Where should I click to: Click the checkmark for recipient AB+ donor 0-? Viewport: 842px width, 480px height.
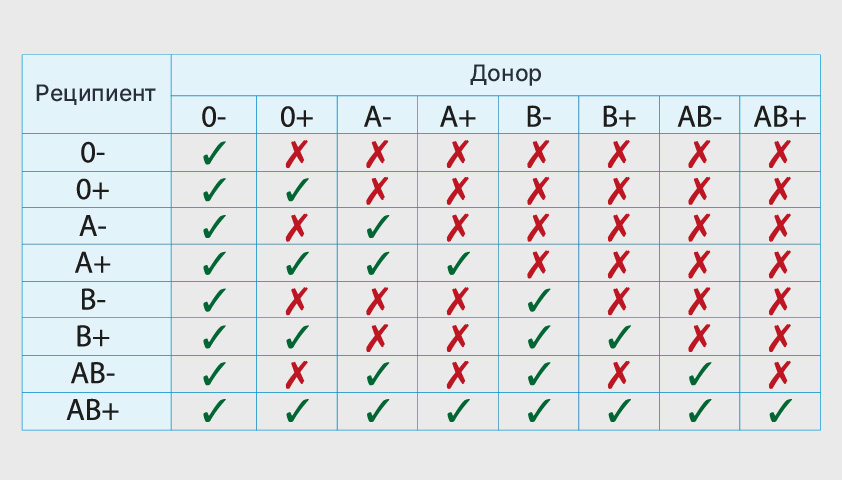click(x=213, y=410)
